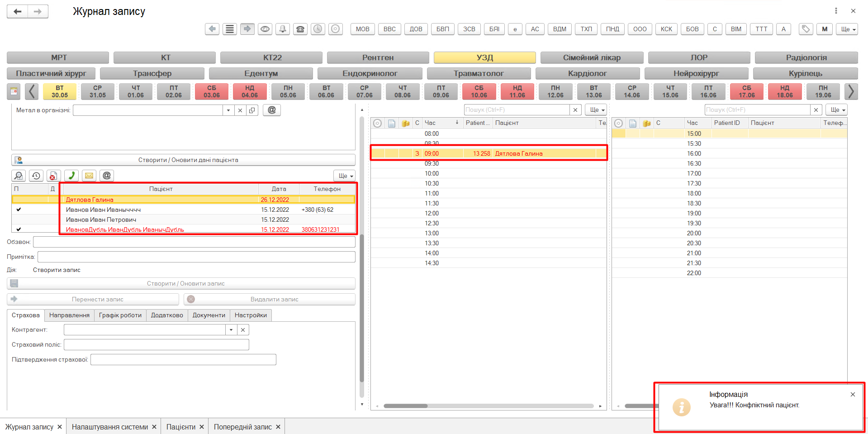Toggle checkmark for ИвановДубль row

pos(19,229)
